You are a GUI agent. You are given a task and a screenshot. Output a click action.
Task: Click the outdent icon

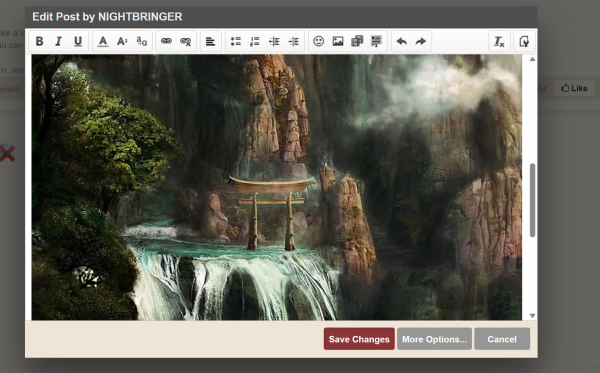tap(274, 41)
